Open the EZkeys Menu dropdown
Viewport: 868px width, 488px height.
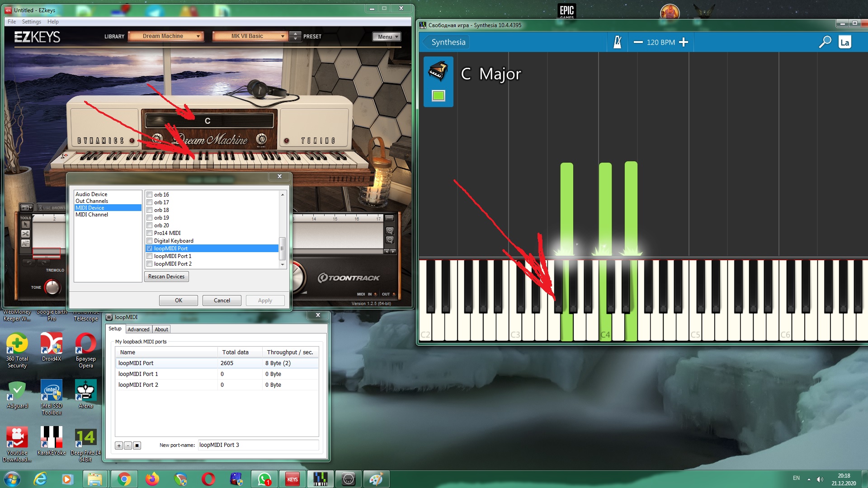click(387, 37)
